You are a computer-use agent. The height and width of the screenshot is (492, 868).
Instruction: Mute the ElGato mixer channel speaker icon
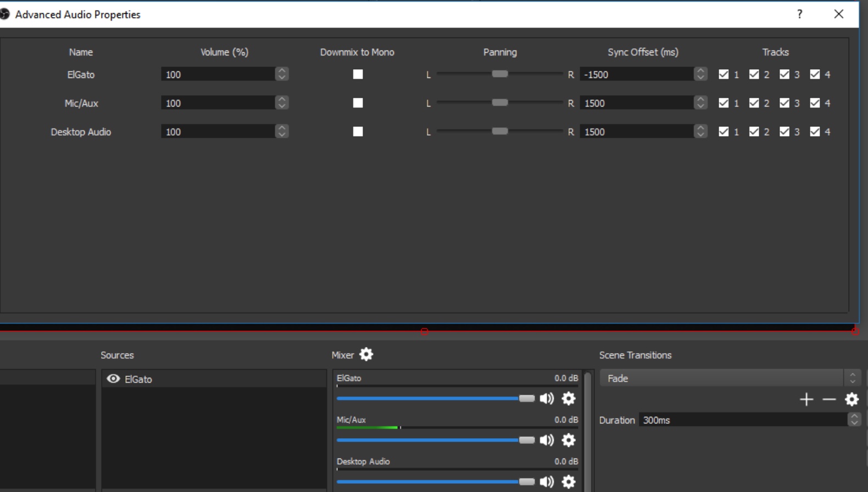547,399
